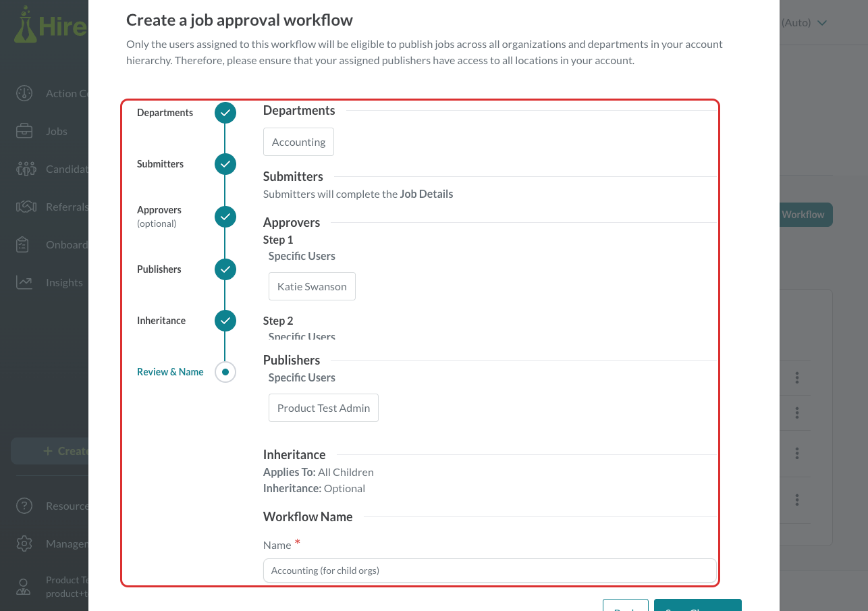Go to the Departments step label
Image resolution: width=868 pixels, height=611 pixels.
coord(165,113)
